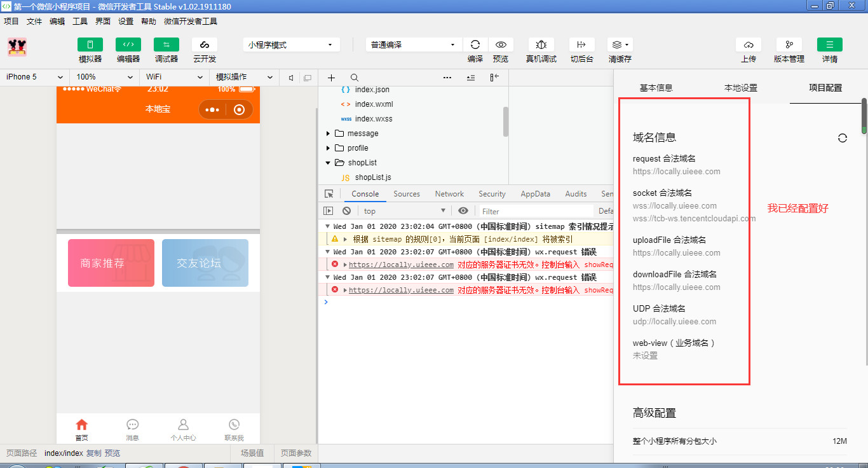This screenshot has width=868, height=468.
Task: Expand the sitemap warning message
Action: [346, 239]
